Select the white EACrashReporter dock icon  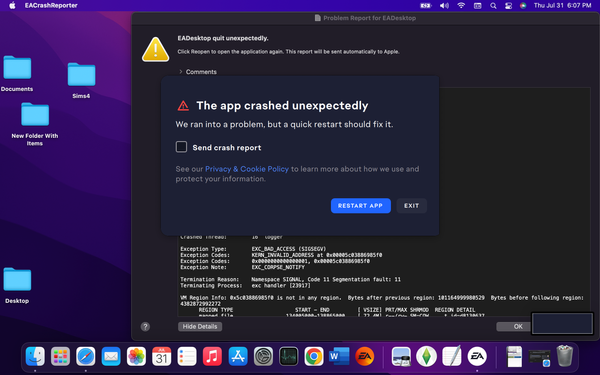[477, 356]
